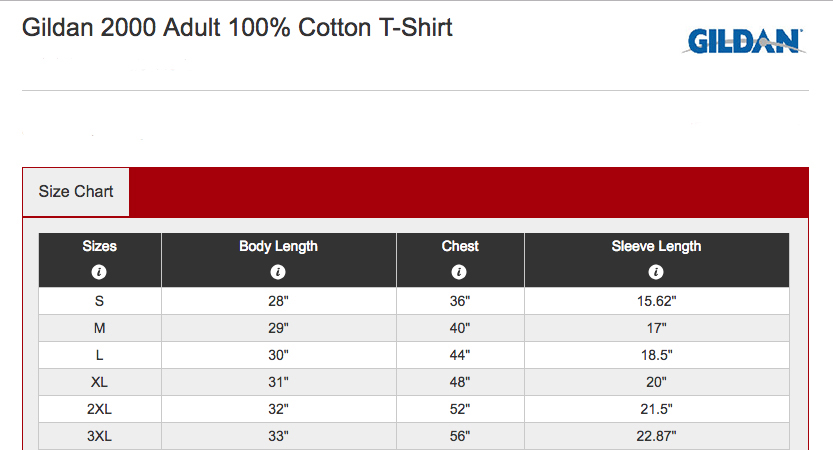The image size is (833, 450).
Task: Click the Sleeve Length column header
Action: (x=656, y=247)
